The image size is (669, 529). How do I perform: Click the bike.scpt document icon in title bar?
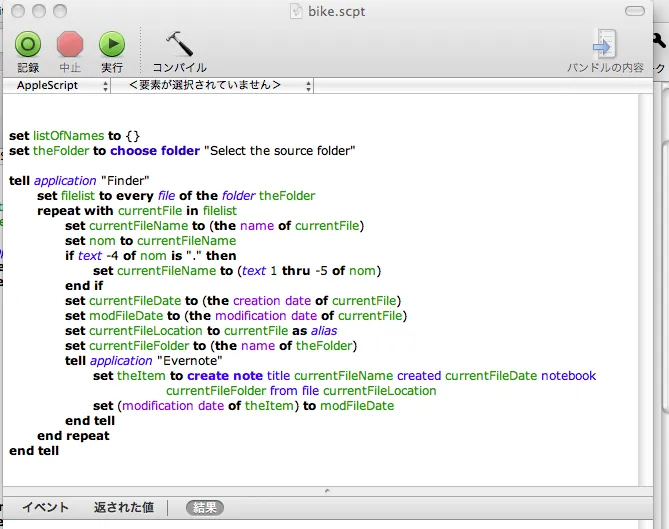(x=296, y=11)
